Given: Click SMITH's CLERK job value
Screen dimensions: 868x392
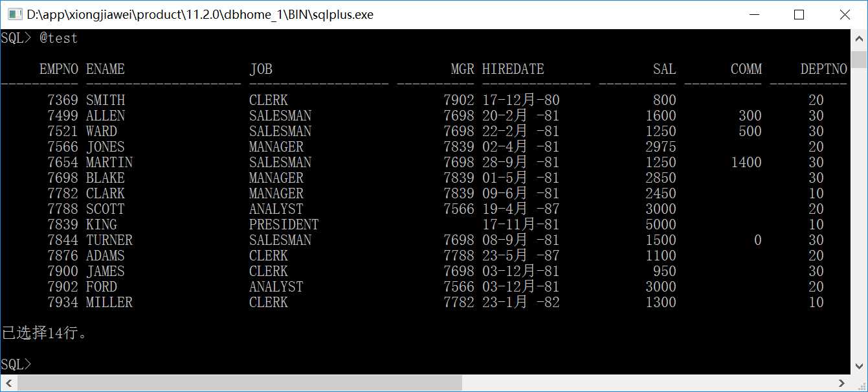Looking at the screenshot, I should tap(269, 100).
